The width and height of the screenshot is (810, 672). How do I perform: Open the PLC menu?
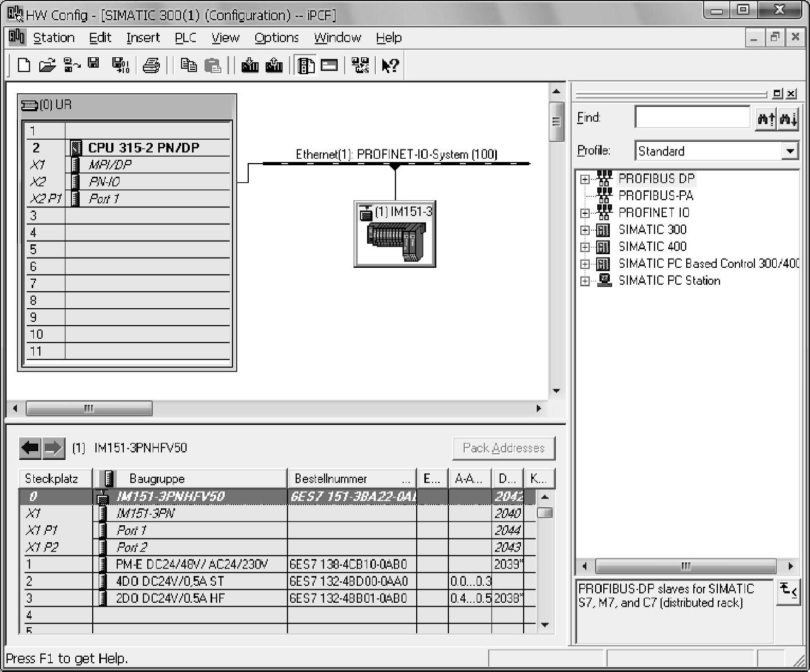point(185,38)
